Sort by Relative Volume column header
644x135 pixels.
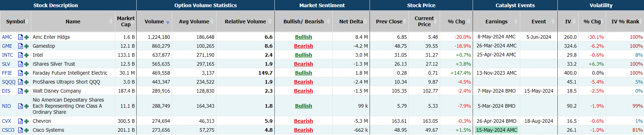pyautogui.click(x=245, y=22)
